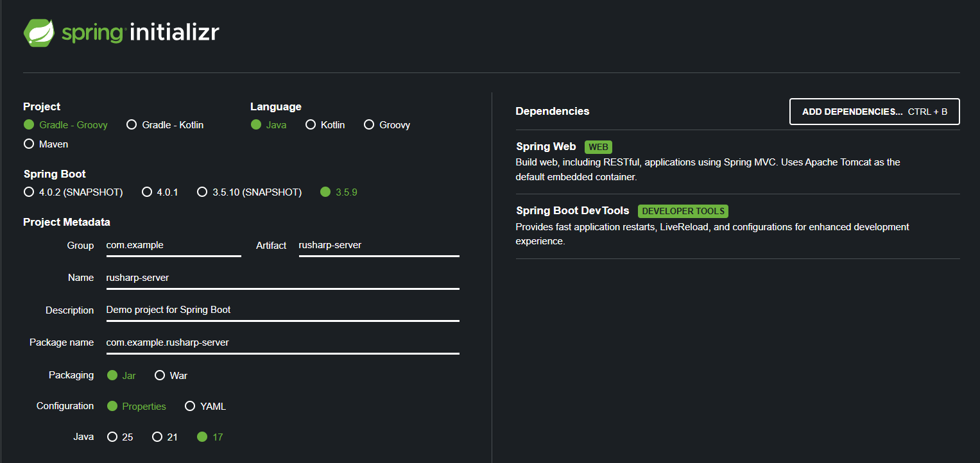Select Jar packaging
Screen dimensions: 980x463
(x=121, y=376)
